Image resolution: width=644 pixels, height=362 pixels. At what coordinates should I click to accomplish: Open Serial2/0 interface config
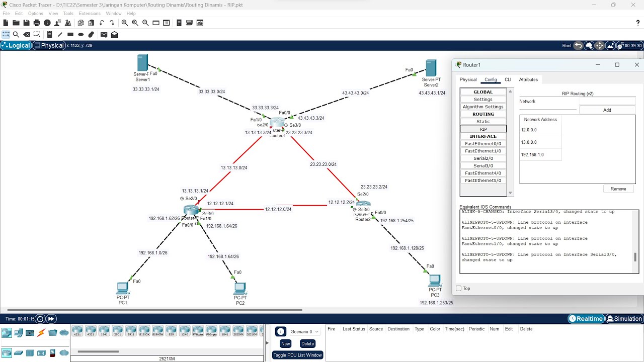pyautogui.click(x=483, y=158)
